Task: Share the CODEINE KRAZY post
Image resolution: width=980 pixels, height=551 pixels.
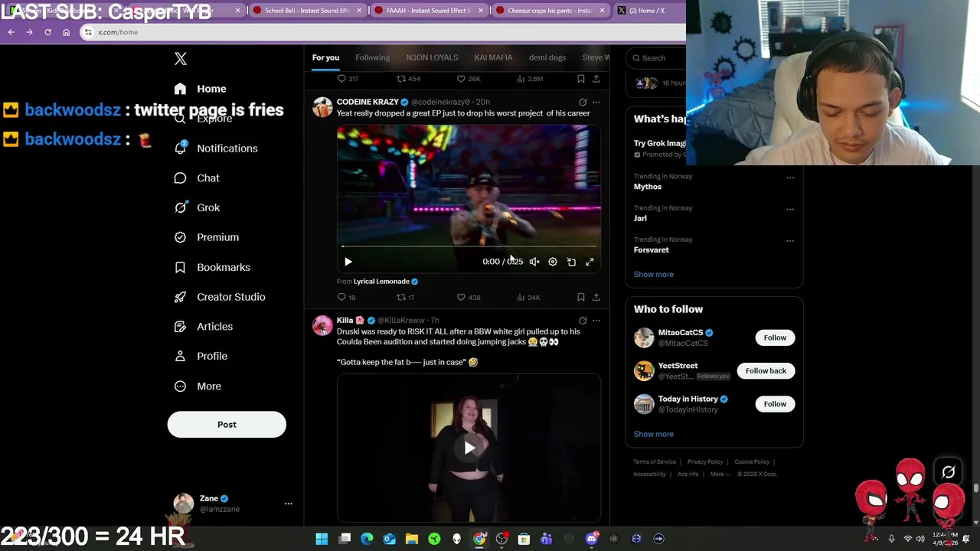Action: tap(596, 297)
